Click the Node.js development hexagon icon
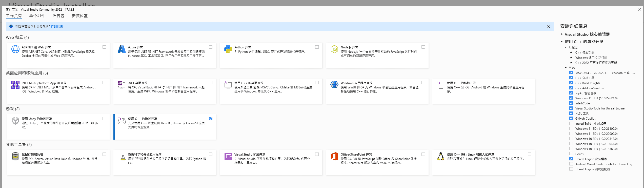 334,49
